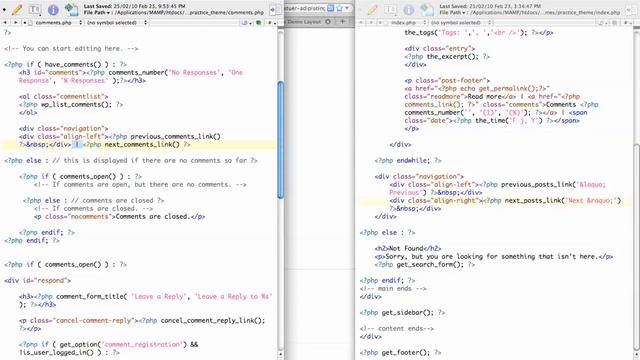The height and width of the screenshot is (360, 640).
Task: Click the 'endwhile' line in index.php
Action: click(408, 160)
